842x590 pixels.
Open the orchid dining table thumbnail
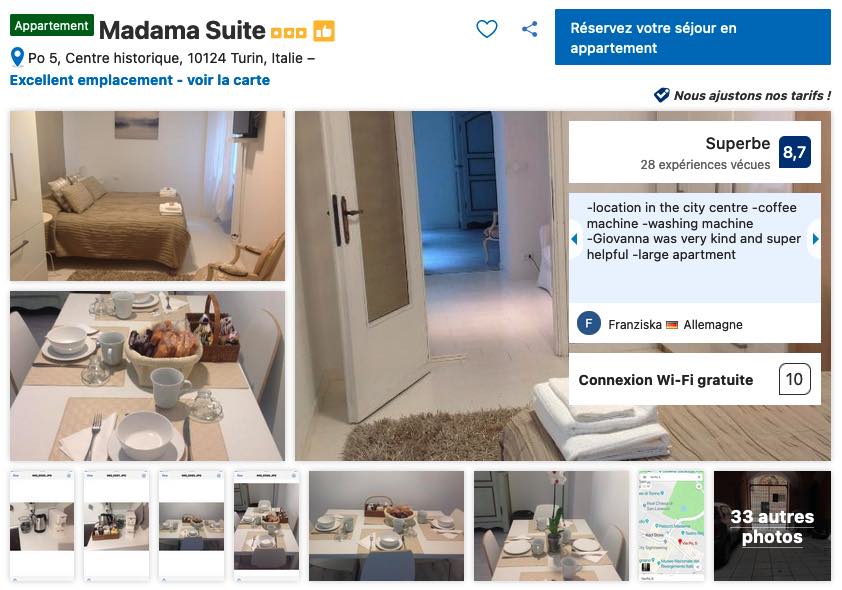point(551,526)
